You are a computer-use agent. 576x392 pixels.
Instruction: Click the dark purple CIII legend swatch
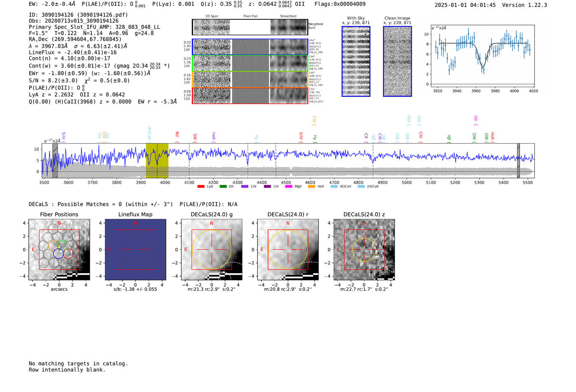pyautogui.click(x=267, y=186)
